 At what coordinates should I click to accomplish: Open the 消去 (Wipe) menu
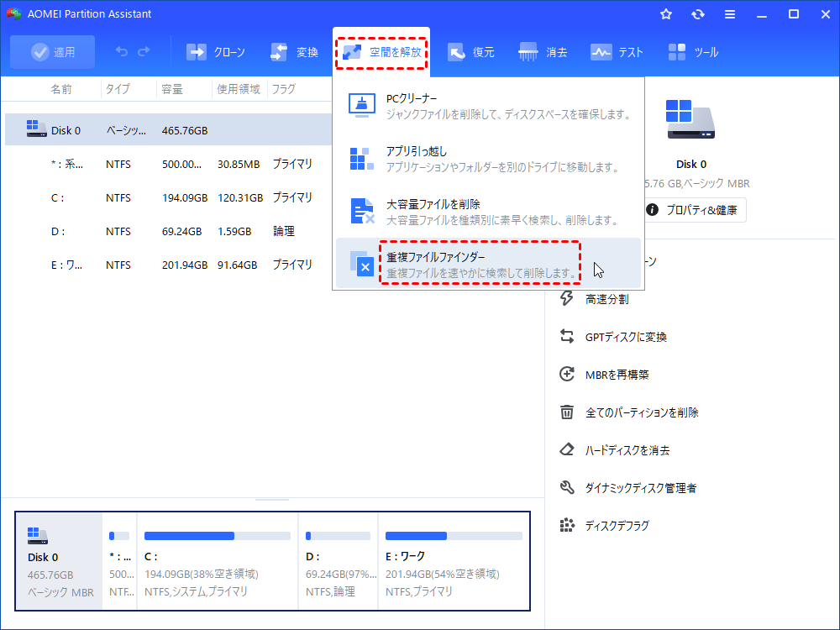pyautogui.click(x=543, y=52)
